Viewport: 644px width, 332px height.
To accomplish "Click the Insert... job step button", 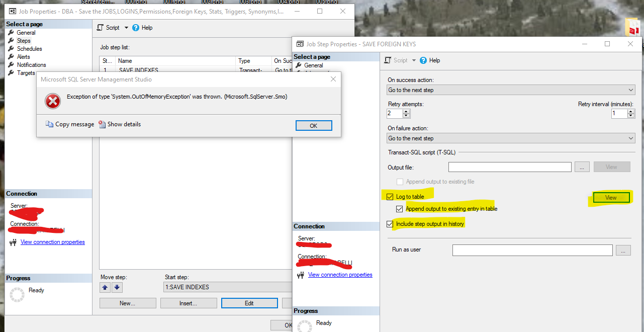I will (189, 303).
